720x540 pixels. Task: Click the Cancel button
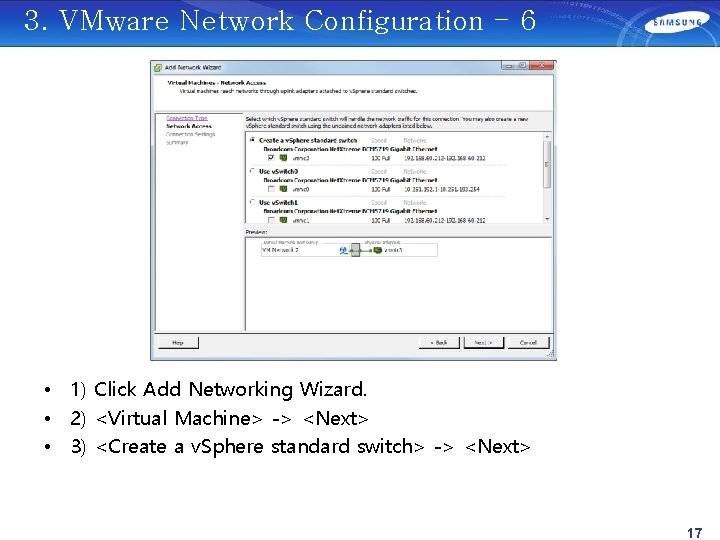point(528,343)
